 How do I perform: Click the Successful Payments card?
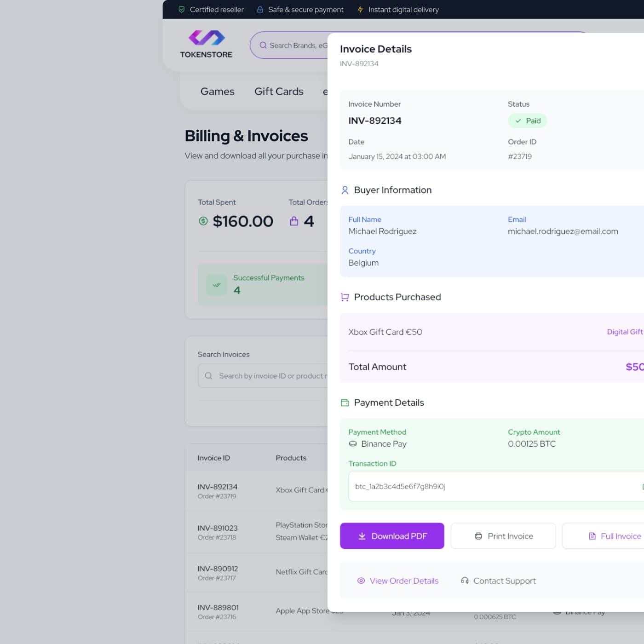[x=263, y=285]
